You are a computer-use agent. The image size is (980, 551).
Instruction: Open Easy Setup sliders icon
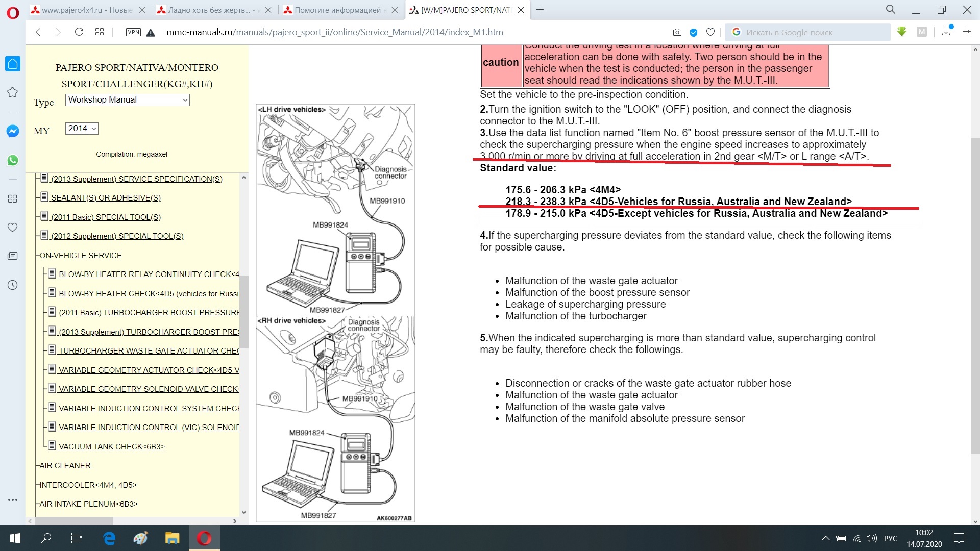pyautogui.click(x=966, y=32)
